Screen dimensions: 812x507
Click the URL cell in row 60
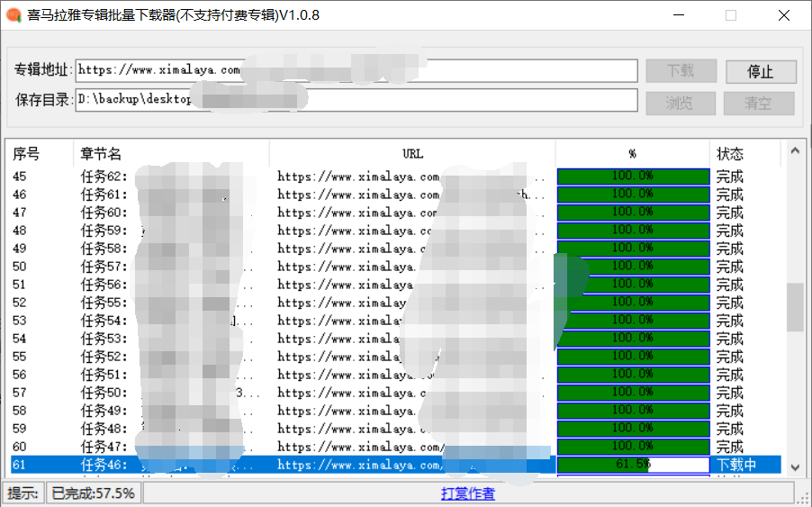pyautogui.click(x=412, y=447)
